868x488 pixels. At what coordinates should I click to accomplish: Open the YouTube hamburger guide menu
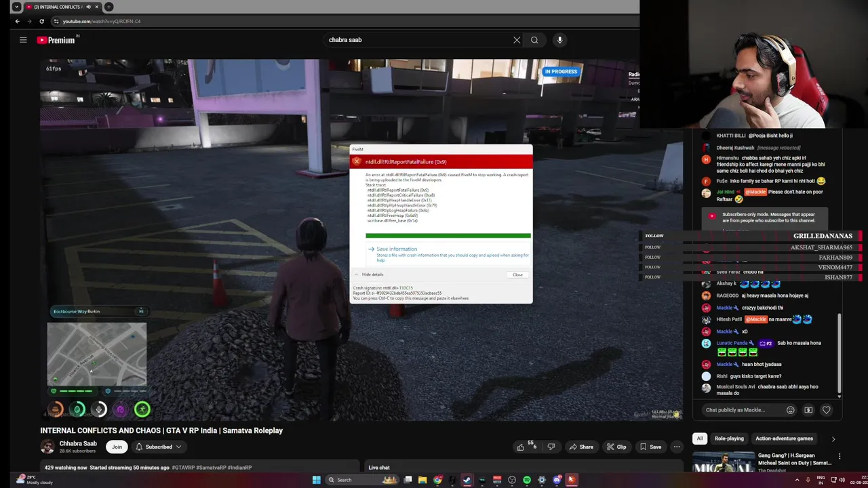pos(23,40)
